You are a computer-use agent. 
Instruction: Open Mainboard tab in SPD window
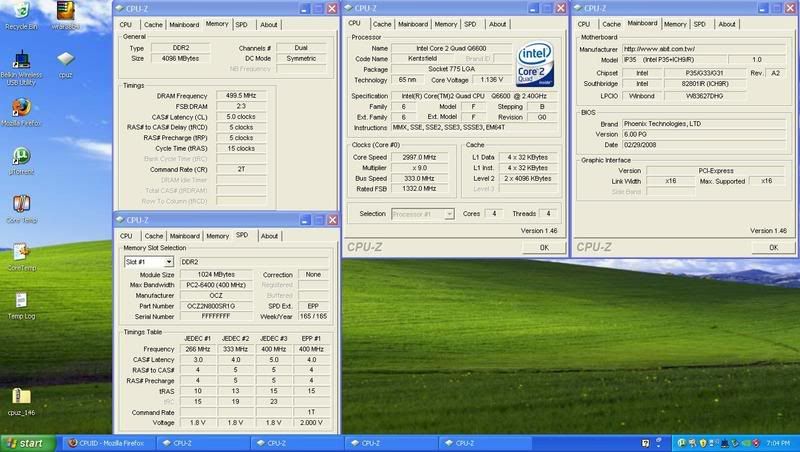(x=185, y=236)
